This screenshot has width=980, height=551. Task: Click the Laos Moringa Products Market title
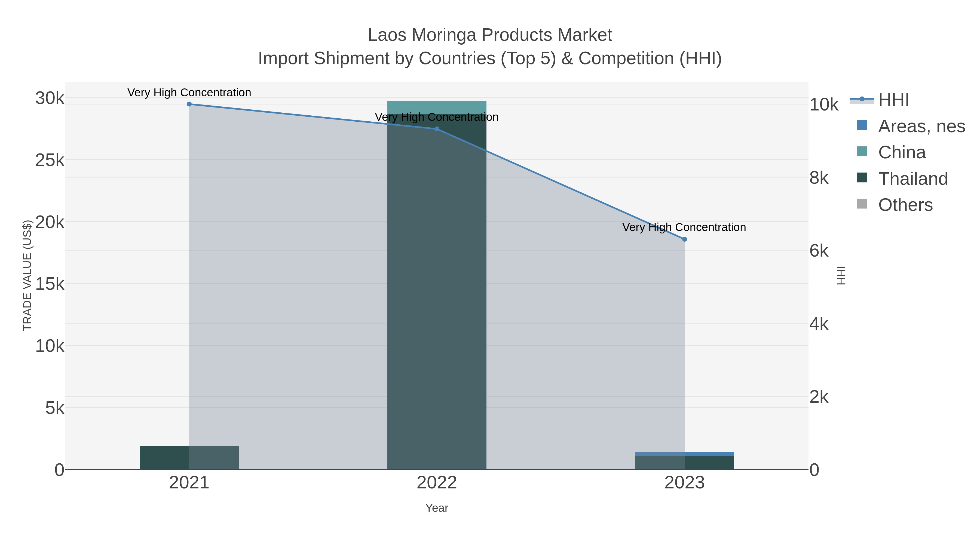click(490, 35)
